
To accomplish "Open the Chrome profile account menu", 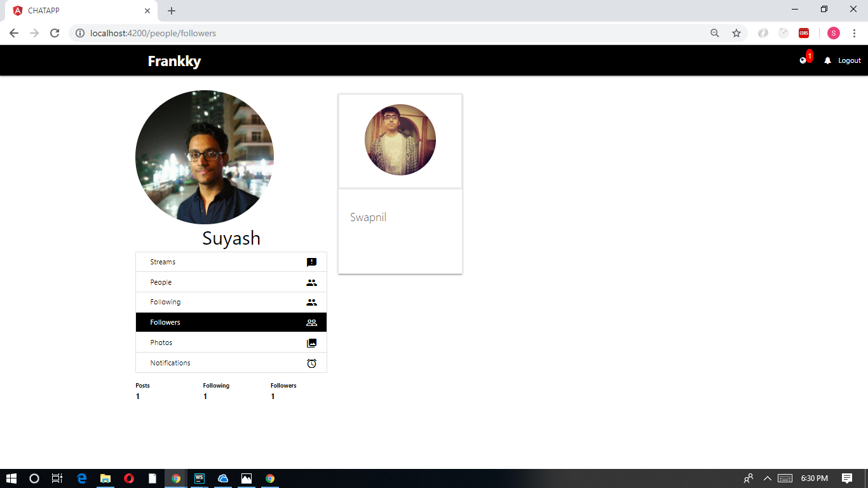I will (833, 32).
